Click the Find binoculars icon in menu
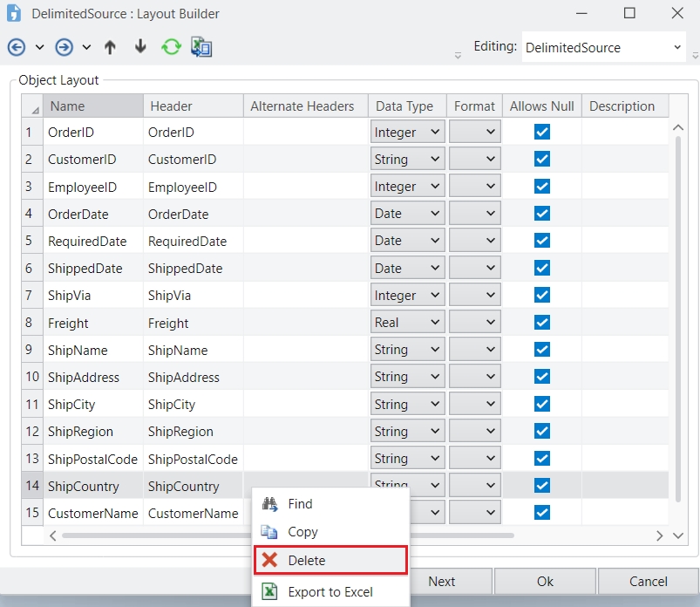Image resolution: width=700 pixels, height=607 pixels. pos(269,504)
